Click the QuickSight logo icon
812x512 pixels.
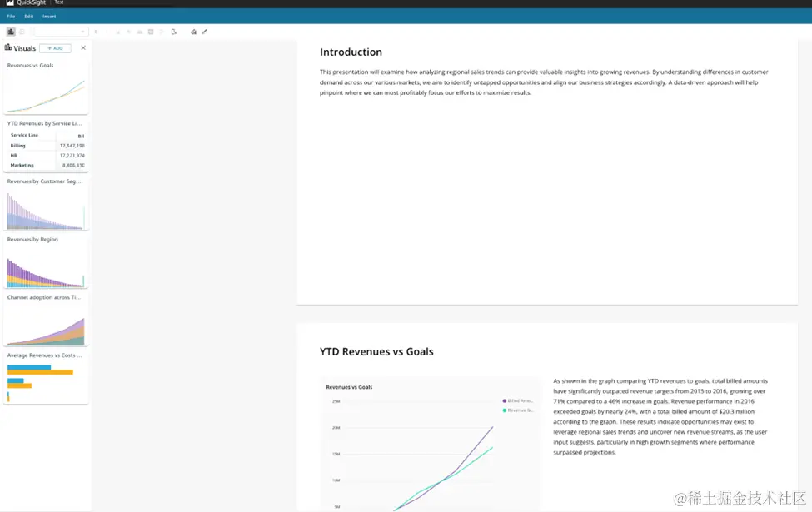(x=10, y=2)
